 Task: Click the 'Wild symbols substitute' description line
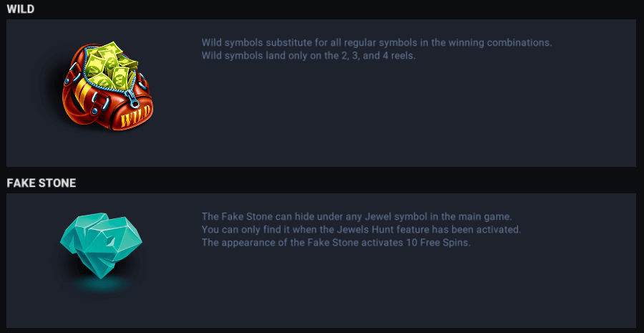point(376,42)
